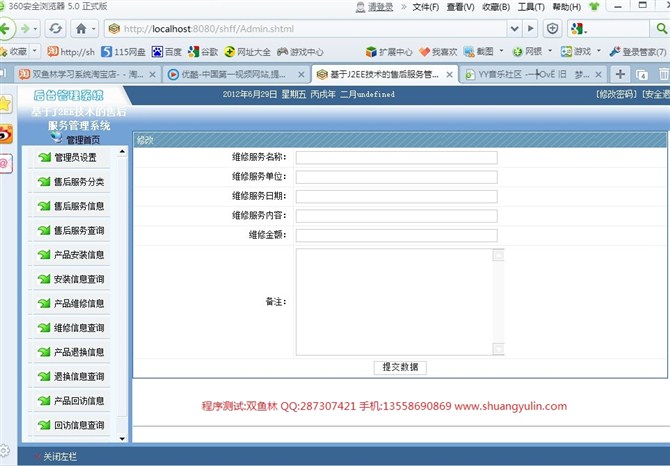Click the shield security icon
The height and width of the screenshot is (466, 670).
[552, 29]
